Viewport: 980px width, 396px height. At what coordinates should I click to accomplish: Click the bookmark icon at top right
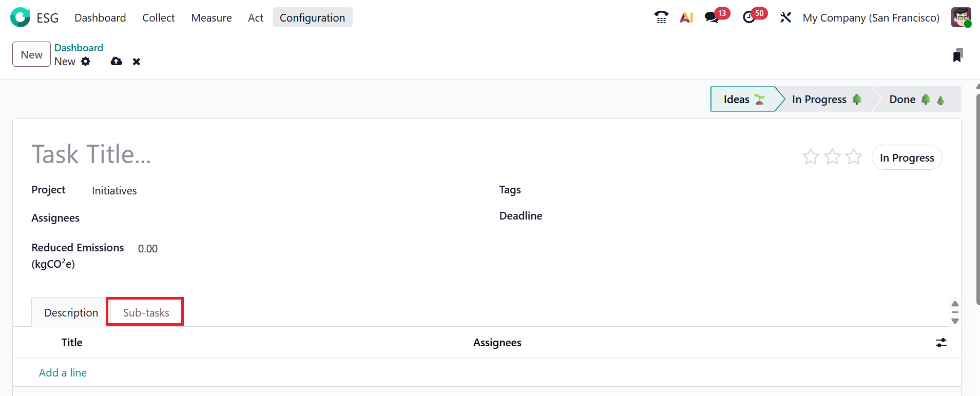(x=957, y=55)
